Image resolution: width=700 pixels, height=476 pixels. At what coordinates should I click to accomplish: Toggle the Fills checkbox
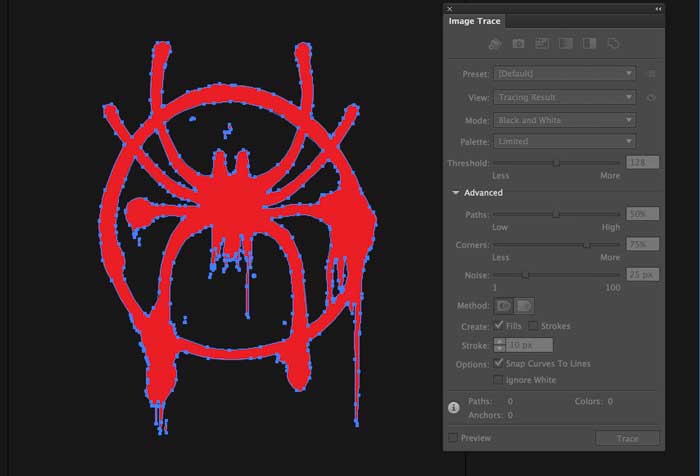pyautogui.click(x=498, y=326)
